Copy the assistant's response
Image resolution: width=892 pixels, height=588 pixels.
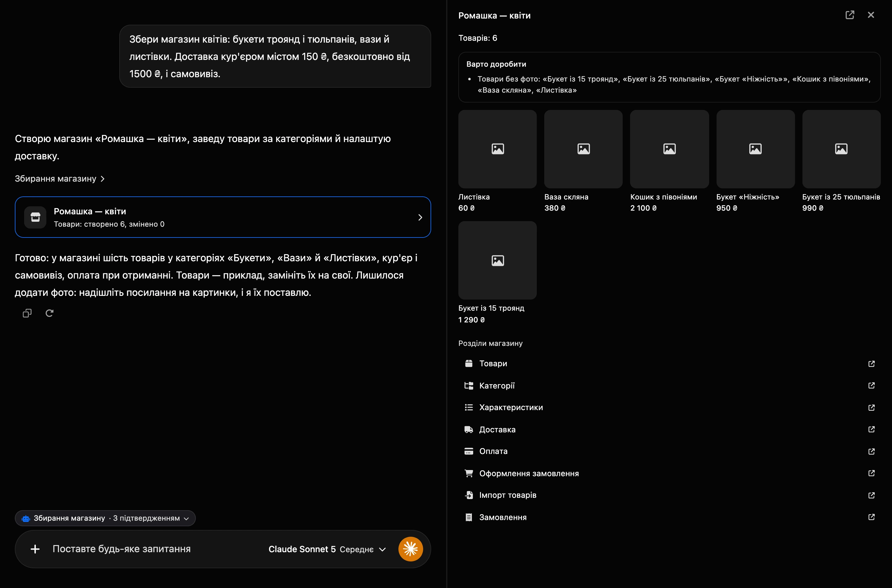(27, 313)
